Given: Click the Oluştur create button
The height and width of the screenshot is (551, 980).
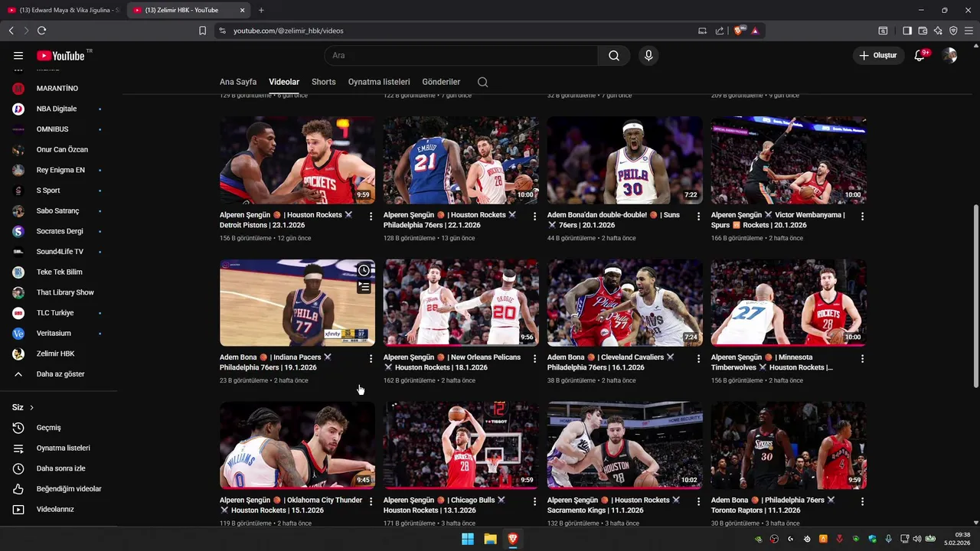Looking at the screenshot, I should tap(877, 55).
